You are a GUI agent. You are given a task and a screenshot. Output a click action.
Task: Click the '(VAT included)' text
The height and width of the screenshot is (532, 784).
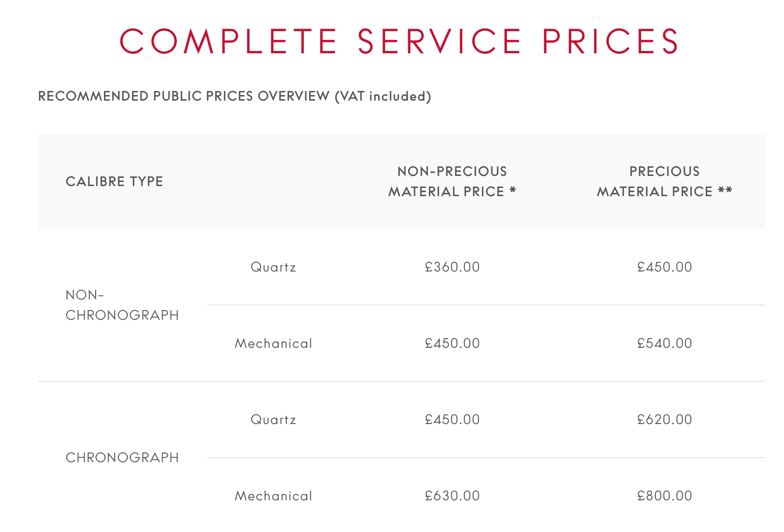(x=383, y=96)
